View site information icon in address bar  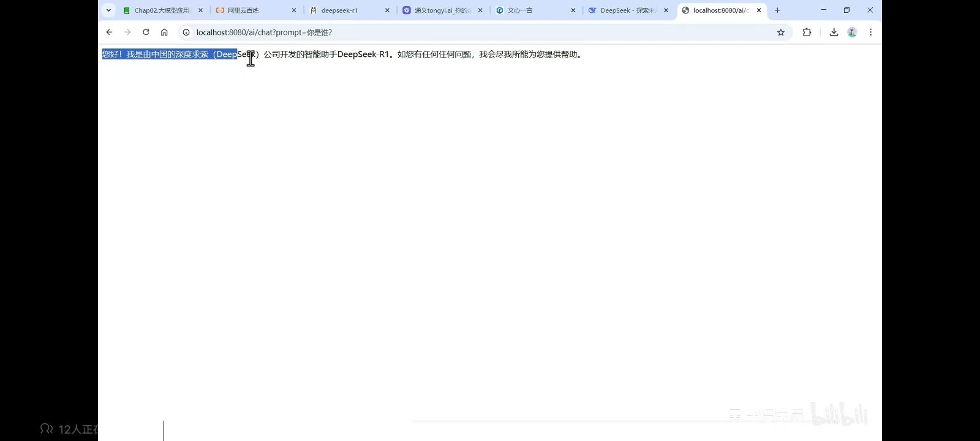pyautogui.click(x=186, y=32)
